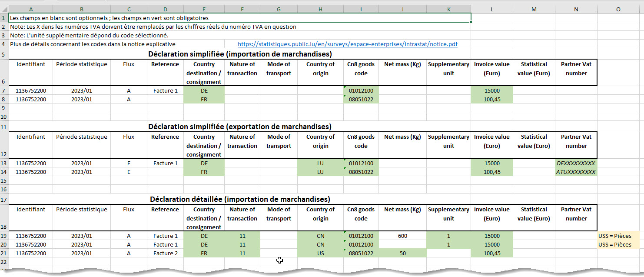The image size is (644, 277).
Task: Select 'Période statistique' header in row 12
Action: pyautogui.click(x=81, y=145)
